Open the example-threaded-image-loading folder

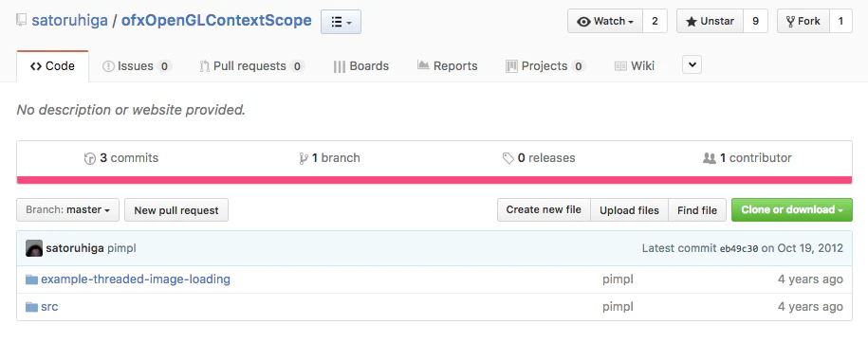[136, 279]
